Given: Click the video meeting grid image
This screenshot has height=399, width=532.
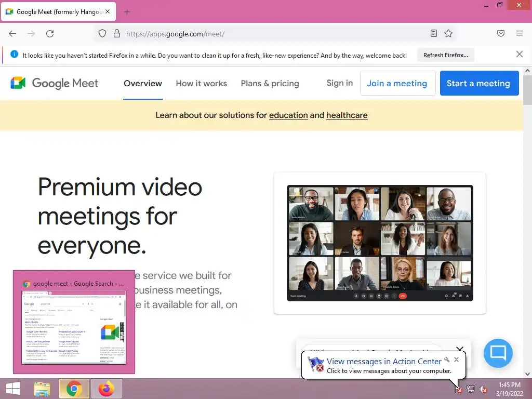Looking at the screenshot, I should (380, 243).
